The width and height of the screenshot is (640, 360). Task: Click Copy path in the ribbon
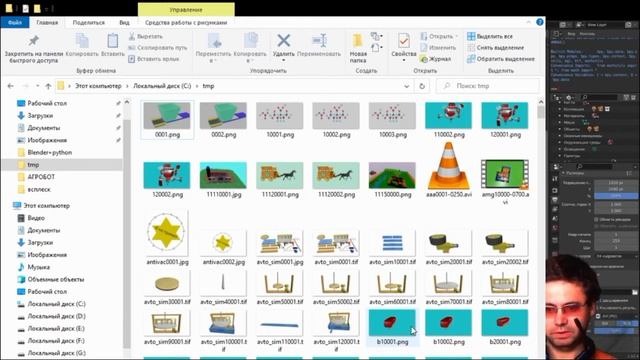(x=158, y=48)
